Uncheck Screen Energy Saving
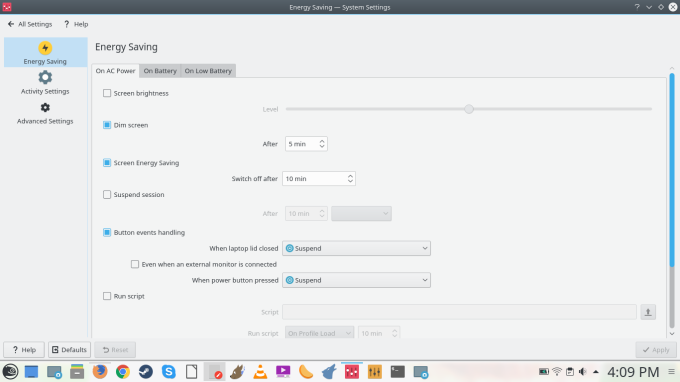680x382 pixels. (x=107, y=163)
